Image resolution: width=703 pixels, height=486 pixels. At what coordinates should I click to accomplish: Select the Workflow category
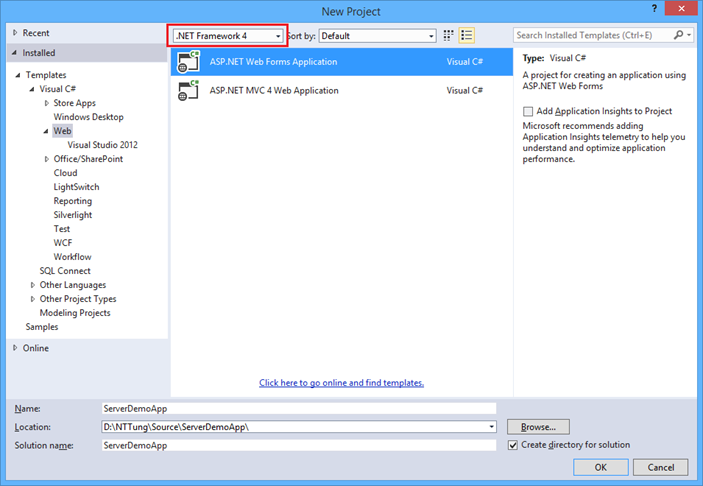coord(72,257)
